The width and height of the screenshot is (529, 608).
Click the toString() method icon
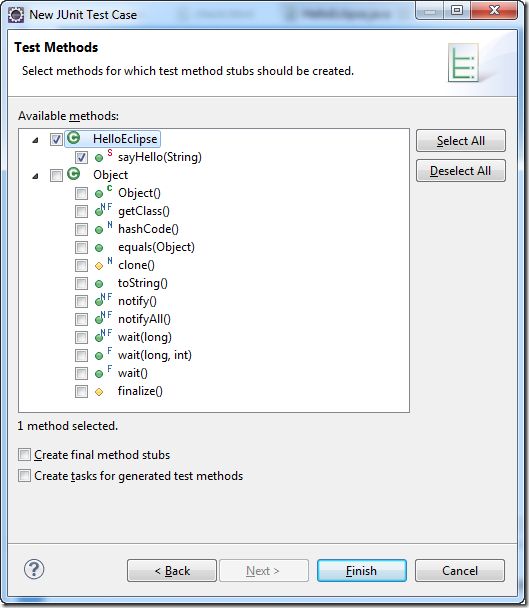point(99,284)
